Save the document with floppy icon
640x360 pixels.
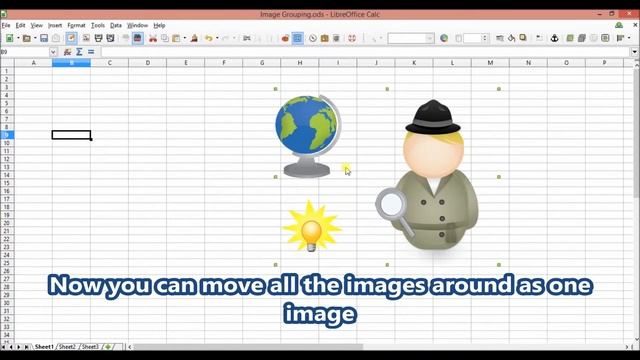pos(44,38)
